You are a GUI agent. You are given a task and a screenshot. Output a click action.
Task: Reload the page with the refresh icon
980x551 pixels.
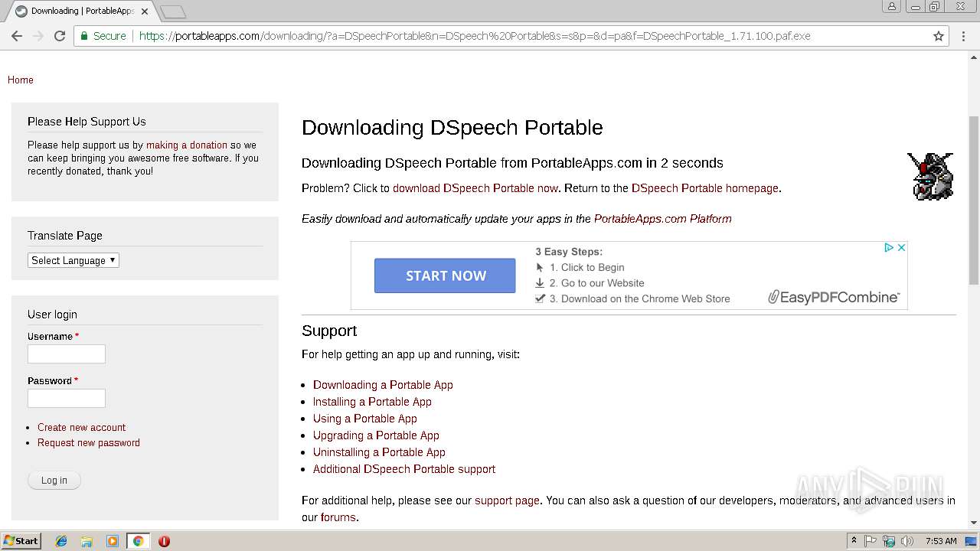click(60, 36)
